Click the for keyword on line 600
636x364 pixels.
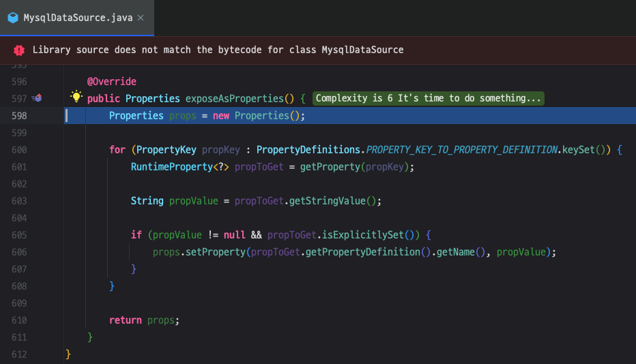pos(117,150)
